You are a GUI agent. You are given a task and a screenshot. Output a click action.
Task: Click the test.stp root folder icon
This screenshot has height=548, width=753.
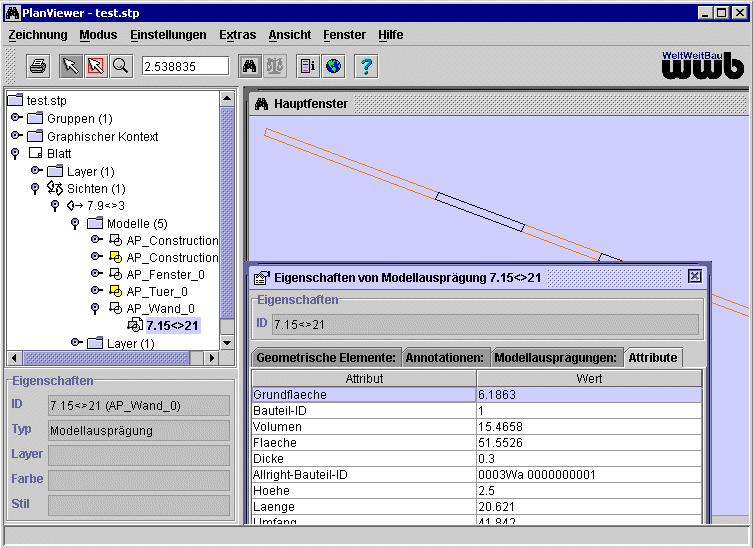pyautogui.click(x=15, y=100)
